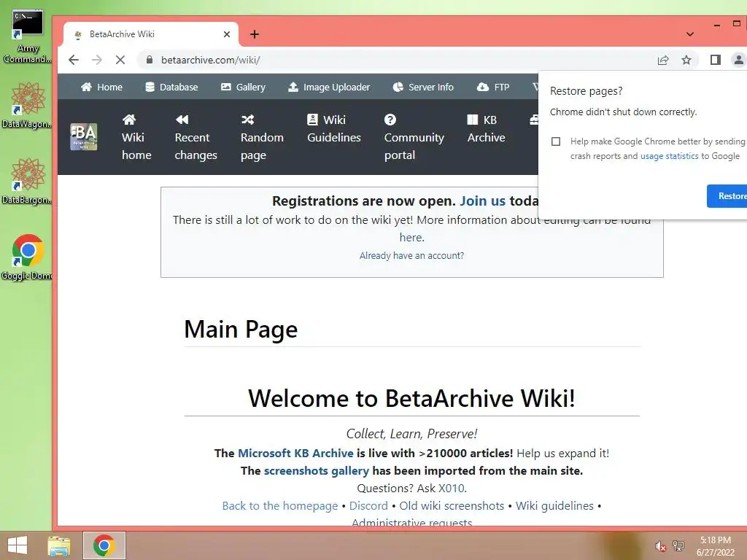Image resolution: width=747 pixels, height=560 pixels.
Task: Click Already have an account?
Action: pos(411,256)
